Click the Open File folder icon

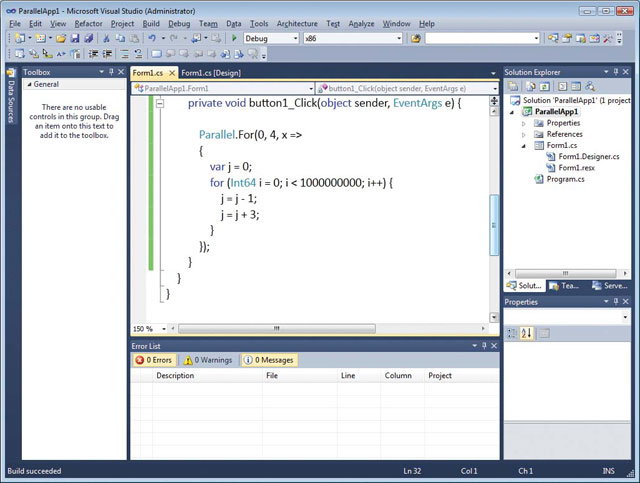(61, 38)
